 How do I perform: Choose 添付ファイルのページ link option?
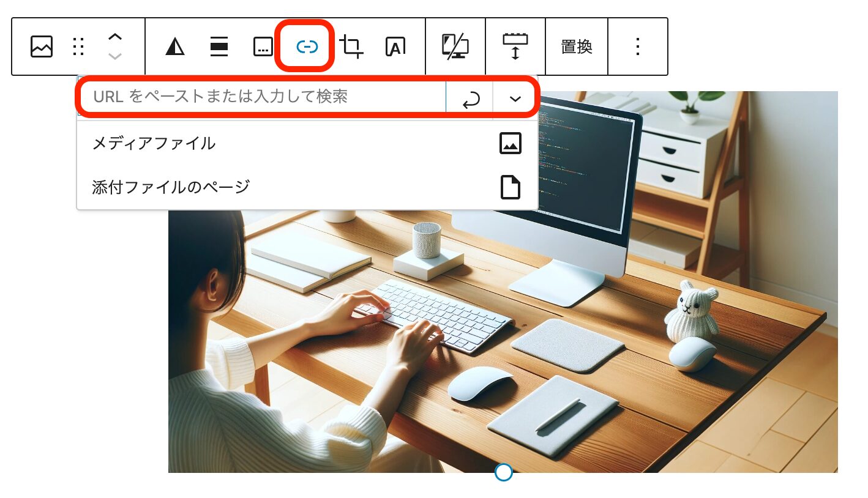click(x=307, y=187)
